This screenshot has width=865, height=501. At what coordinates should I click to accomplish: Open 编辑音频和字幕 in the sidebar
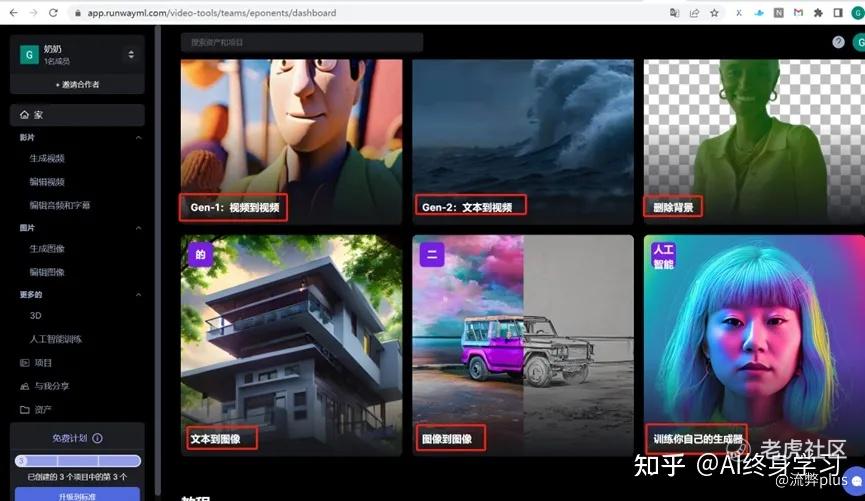coord(60,205)
